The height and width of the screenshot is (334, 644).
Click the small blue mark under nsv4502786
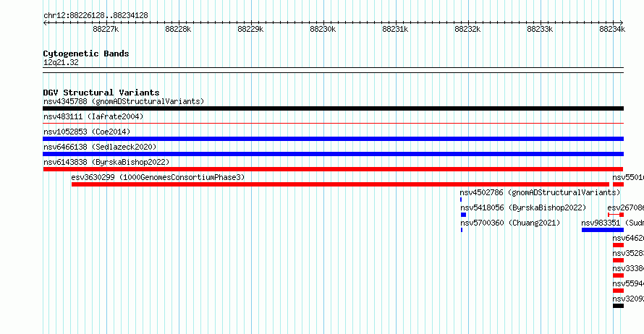461,200
